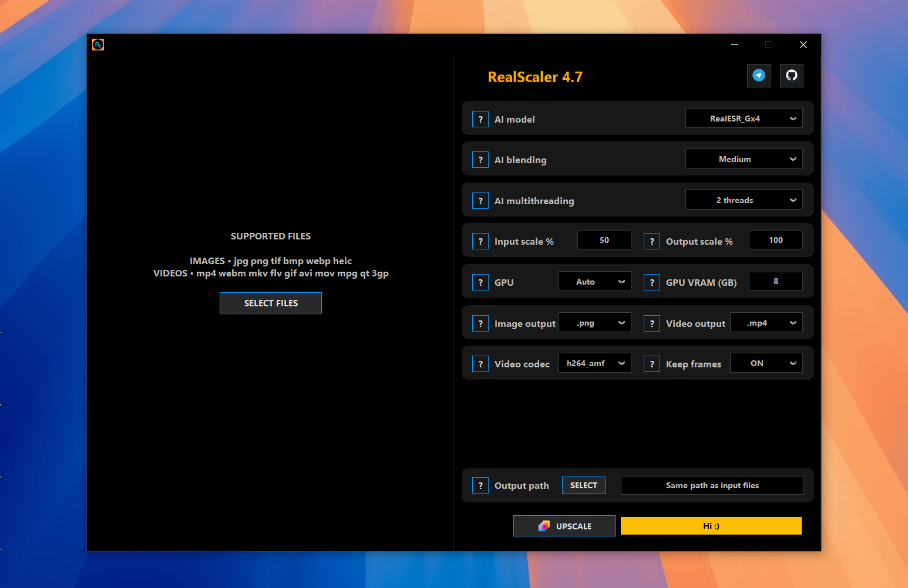Viewport: 908px width, 588px height.
Task: Show help for AI model
Action: pos(480,119)
